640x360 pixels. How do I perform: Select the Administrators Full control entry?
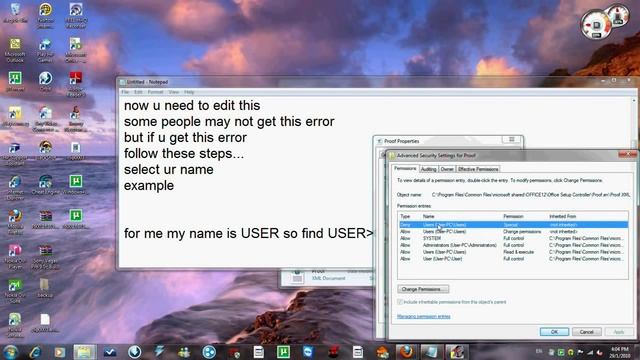click(513, 245)
